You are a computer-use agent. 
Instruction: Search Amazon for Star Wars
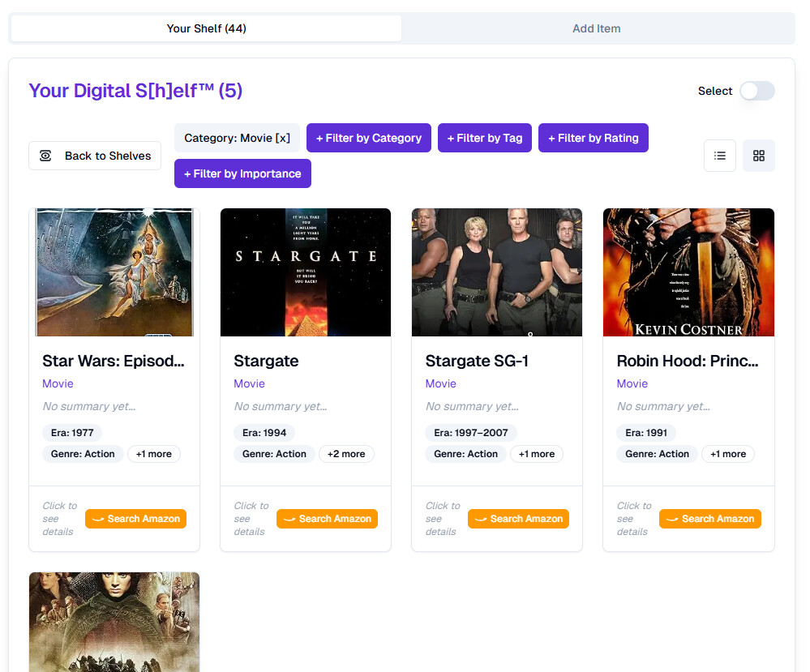(x=136, y=519)
